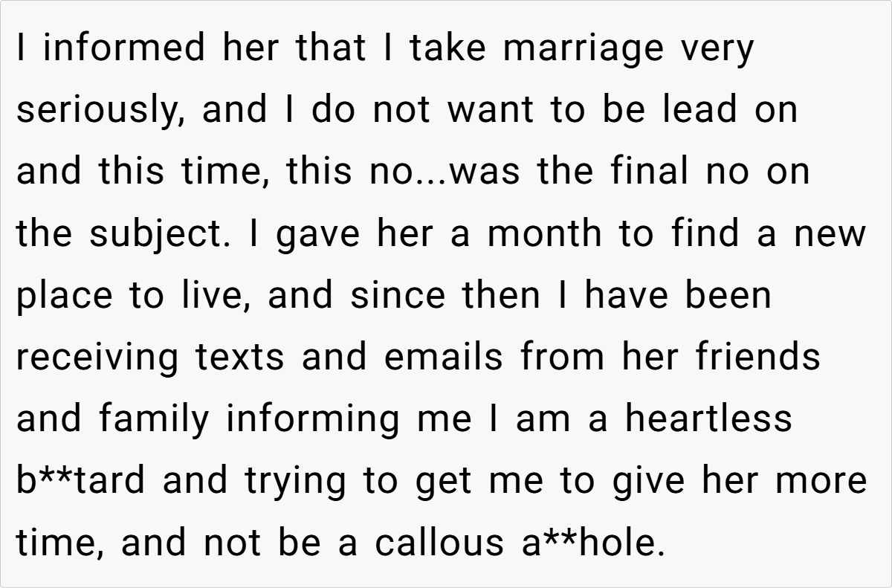Click on the word "friends"
Viewport: 892px width, 588px height.
click(x=757, y=358)
